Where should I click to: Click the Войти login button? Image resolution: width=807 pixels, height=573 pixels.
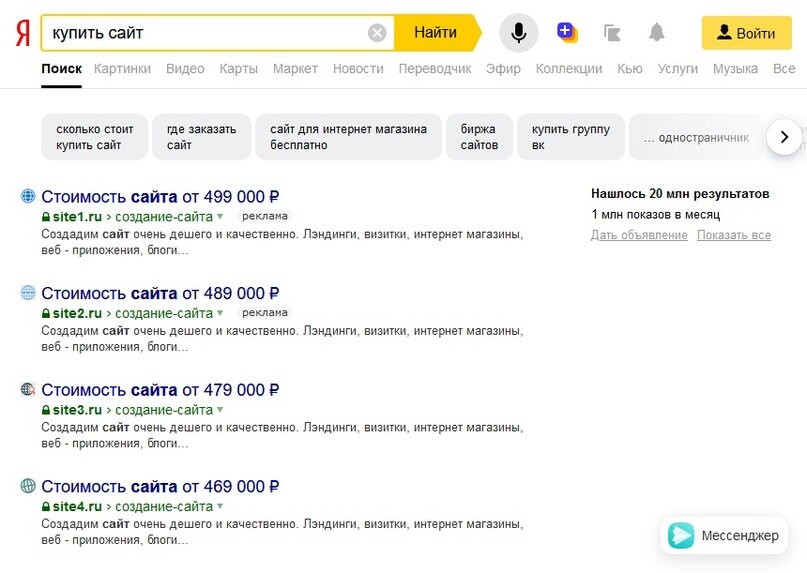click(746, 33)
